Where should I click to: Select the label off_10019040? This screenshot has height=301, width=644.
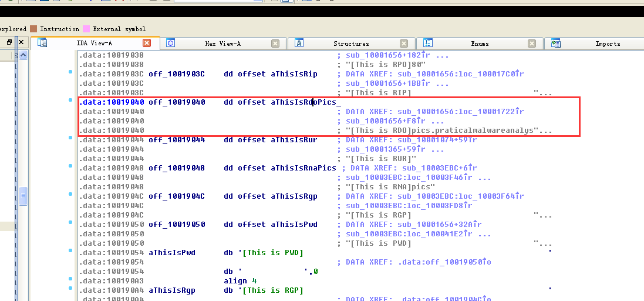177,102
